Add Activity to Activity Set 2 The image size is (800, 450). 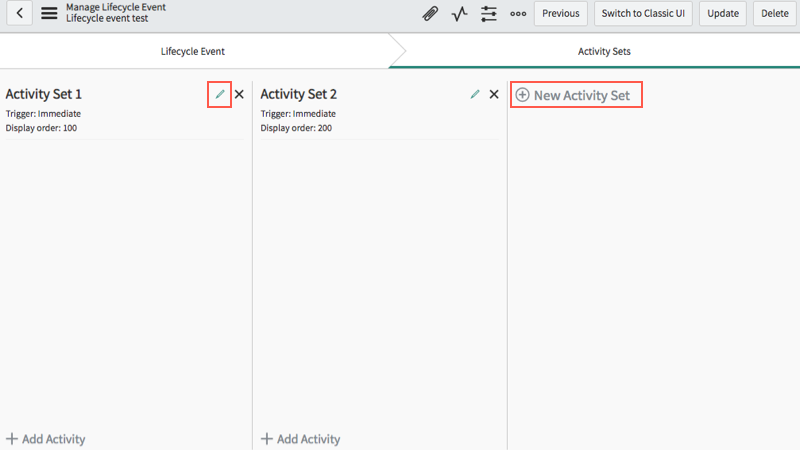click(301, 439)
